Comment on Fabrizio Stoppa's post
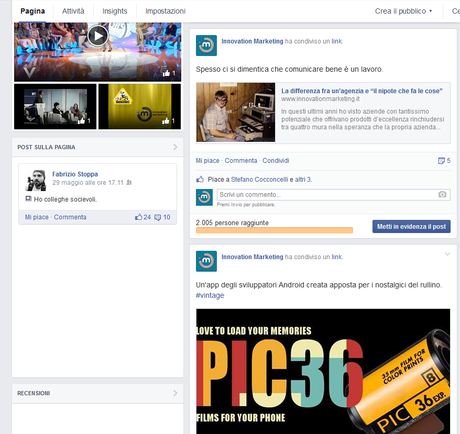The image size is (460, 434). [70, 217]
